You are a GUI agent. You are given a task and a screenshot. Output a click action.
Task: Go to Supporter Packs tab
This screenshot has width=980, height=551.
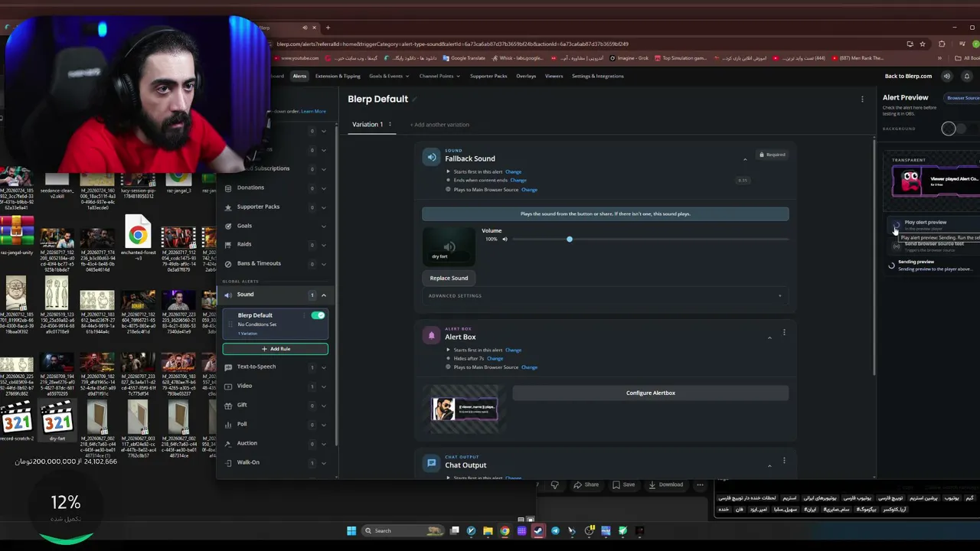pos(488,76)
